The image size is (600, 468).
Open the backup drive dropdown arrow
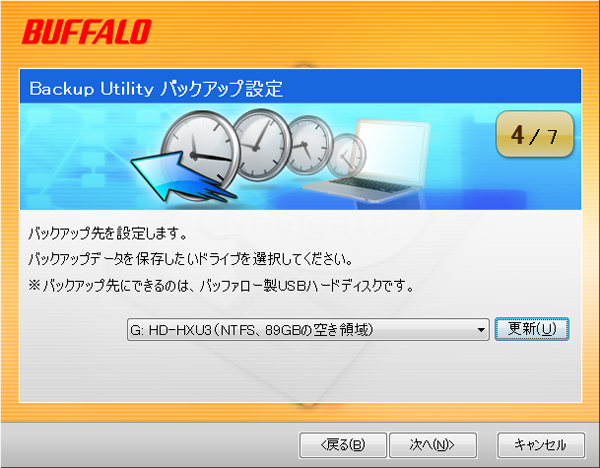pyautogui.click(x=481, y=329)
